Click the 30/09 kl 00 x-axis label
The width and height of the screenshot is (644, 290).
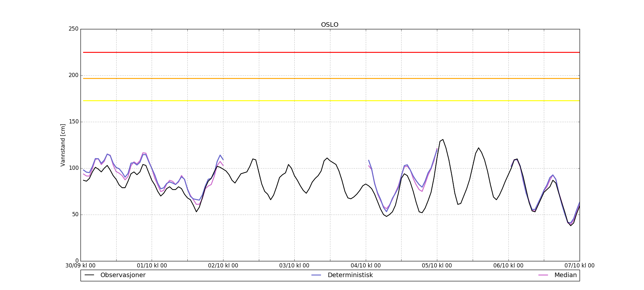[80, 266]
